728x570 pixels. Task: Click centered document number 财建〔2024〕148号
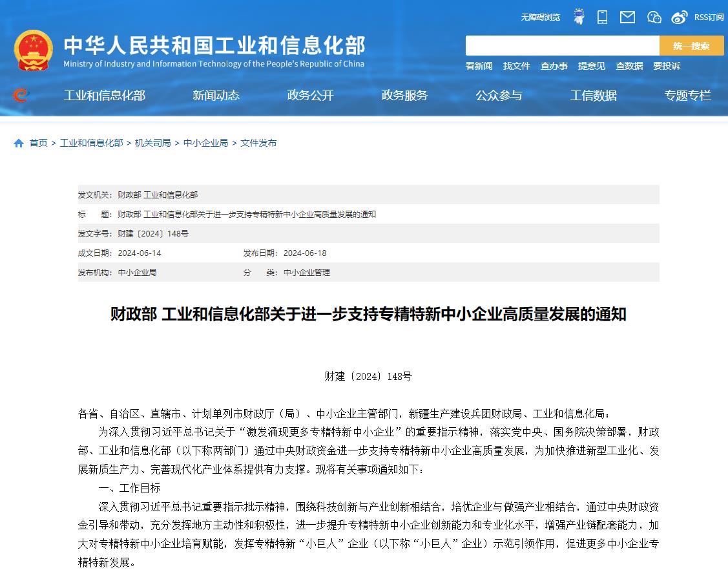(368, 376)
